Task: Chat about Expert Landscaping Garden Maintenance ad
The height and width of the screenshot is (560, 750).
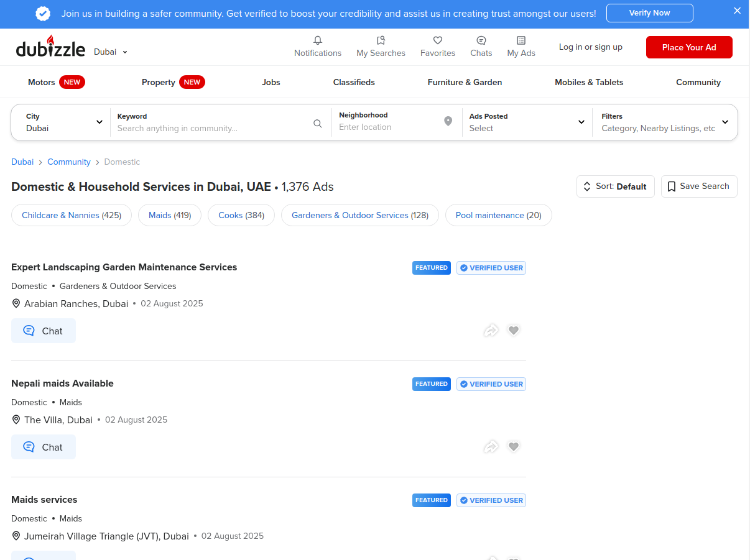Action: pos(44,331)
